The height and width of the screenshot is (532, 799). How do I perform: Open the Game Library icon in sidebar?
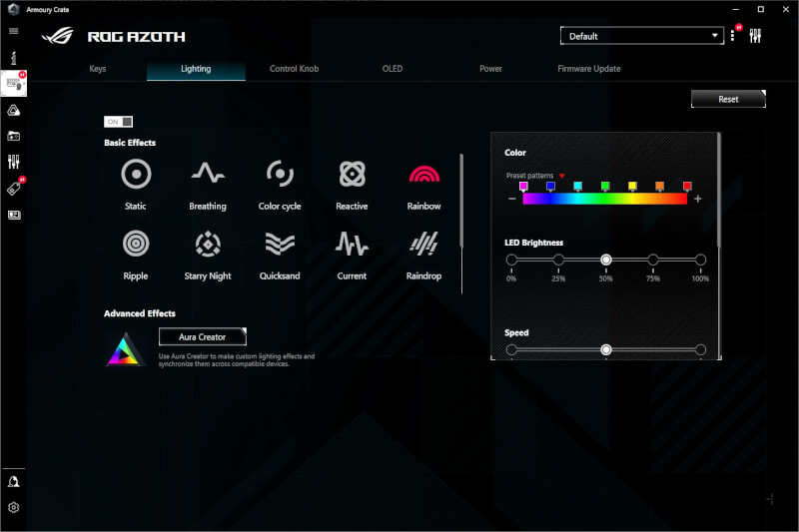(14, 136)
